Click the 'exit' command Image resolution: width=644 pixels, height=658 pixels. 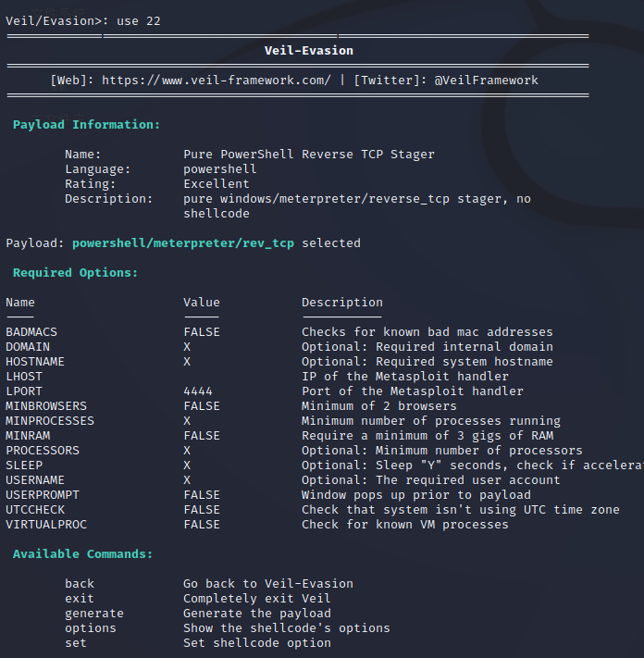(80, 599)
